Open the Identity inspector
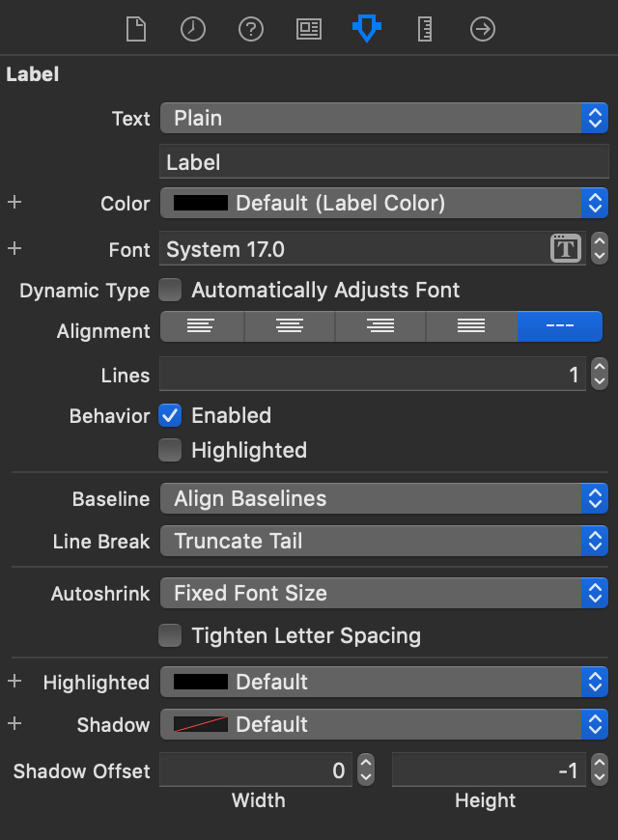The image size is (618, 840). tap(308, 29)
